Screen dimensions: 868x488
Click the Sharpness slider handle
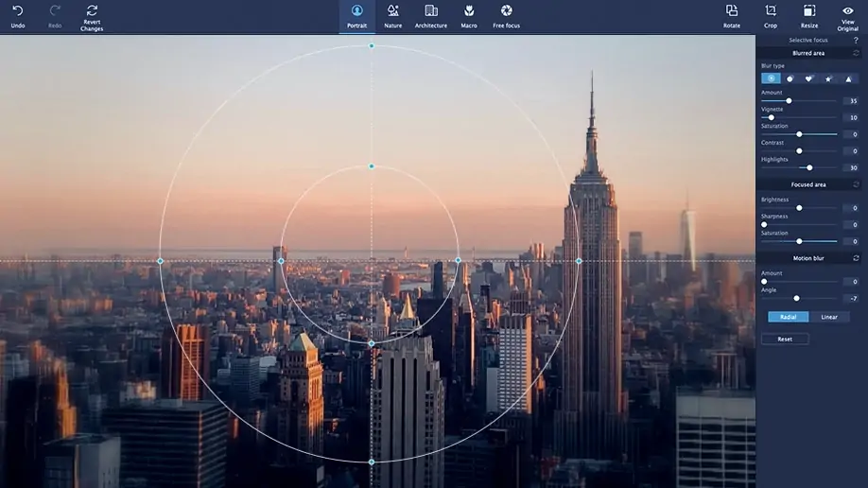765,224
